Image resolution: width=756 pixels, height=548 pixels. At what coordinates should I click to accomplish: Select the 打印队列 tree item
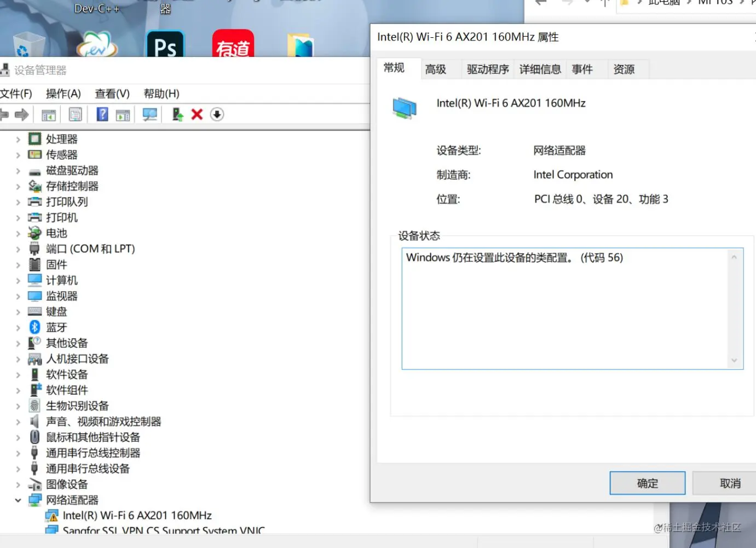click(x=67, y=202)
